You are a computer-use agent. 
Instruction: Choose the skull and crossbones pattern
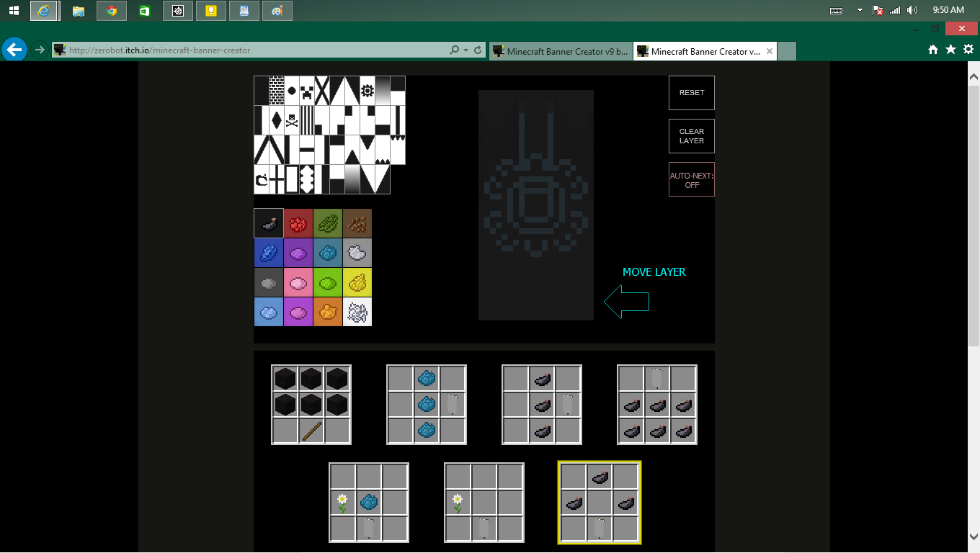[292, 120]
